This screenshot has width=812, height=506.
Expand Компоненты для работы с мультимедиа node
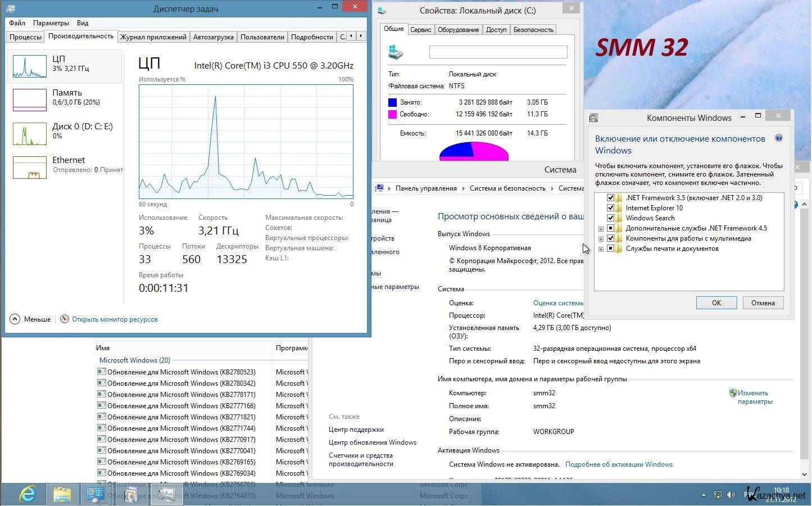[601, 239]
